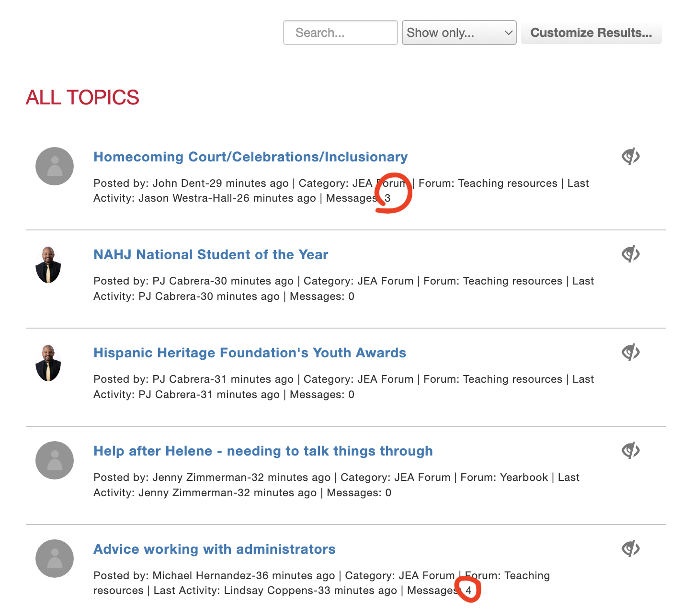Image resolution: width=683 pixels, height=616 pixels.
Task: Click avatar beside Help after Helene topic
Action: pyautogui.click(x=55, y=460)
